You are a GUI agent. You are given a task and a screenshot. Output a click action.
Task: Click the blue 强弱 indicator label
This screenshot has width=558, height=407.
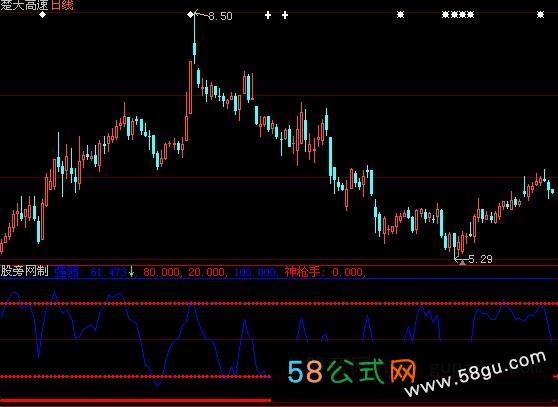67,273
